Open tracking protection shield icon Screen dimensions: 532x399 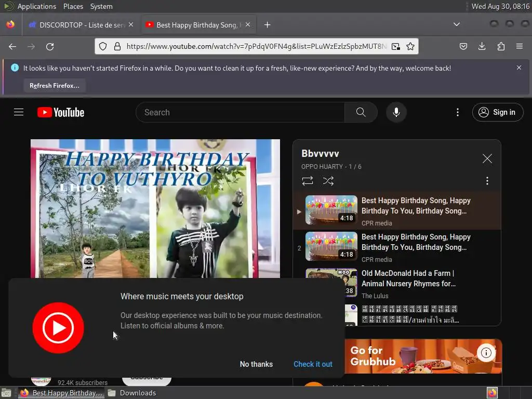103,46
